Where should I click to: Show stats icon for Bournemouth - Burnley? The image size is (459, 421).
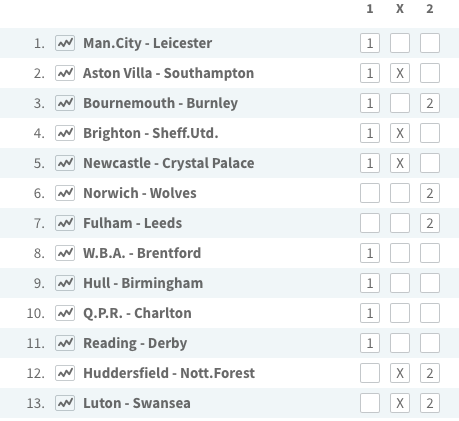pyautogui.click(x=65, y=103)
